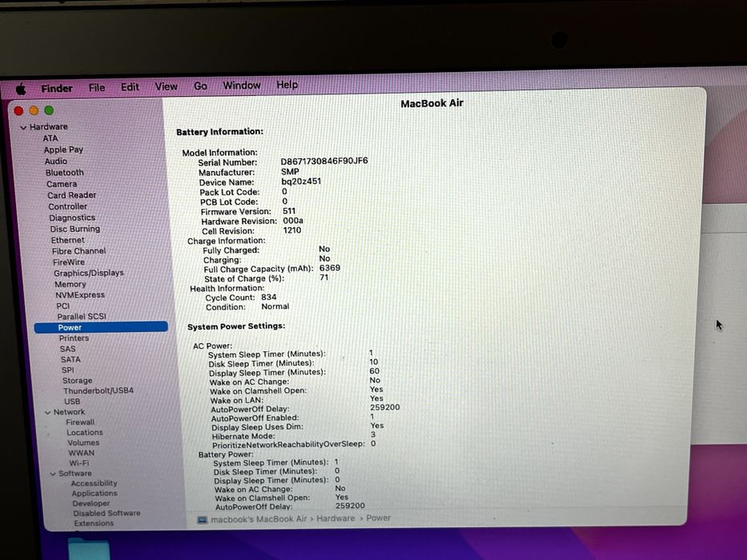The height and width of the screenshot is (560, 747).
Task: Select SPI in the sidebar
Action: pos(67,370)
